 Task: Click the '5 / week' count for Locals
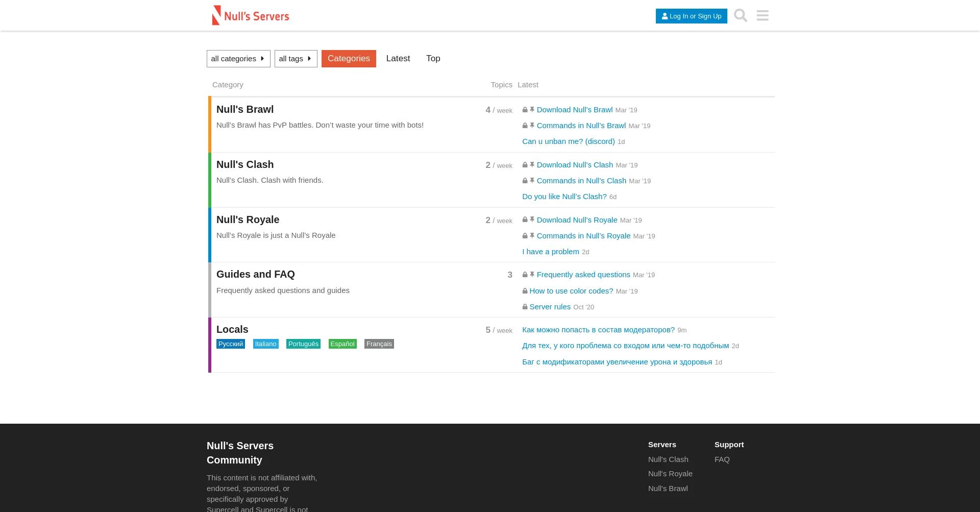point(499,330)
